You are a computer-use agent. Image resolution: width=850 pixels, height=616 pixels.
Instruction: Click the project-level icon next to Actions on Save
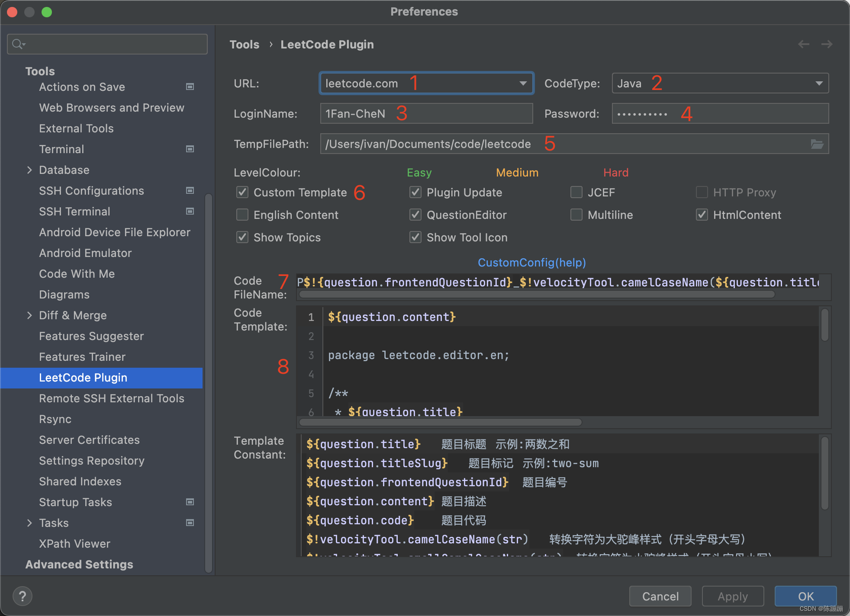(190, 87)
